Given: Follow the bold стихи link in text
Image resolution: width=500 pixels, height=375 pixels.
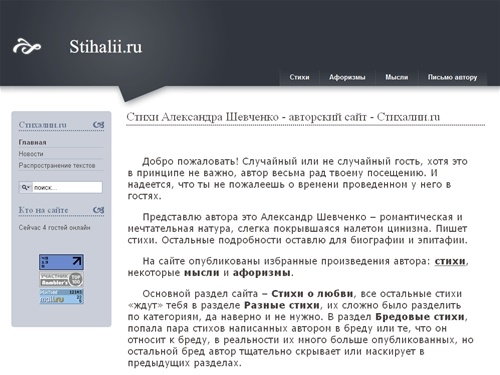Looking at the screenshot, I should [450, 261].
